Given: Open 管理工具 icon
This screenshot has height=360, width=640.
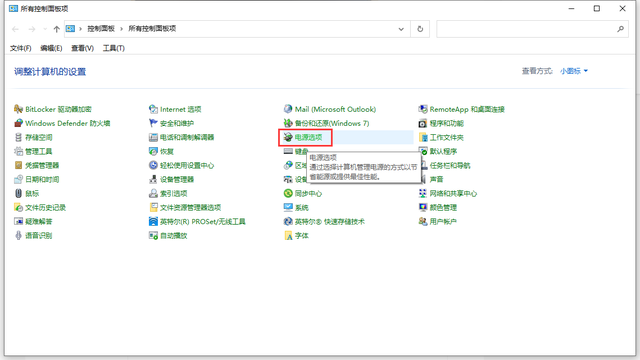Looking at the screenshot, I should pos(18,151).
